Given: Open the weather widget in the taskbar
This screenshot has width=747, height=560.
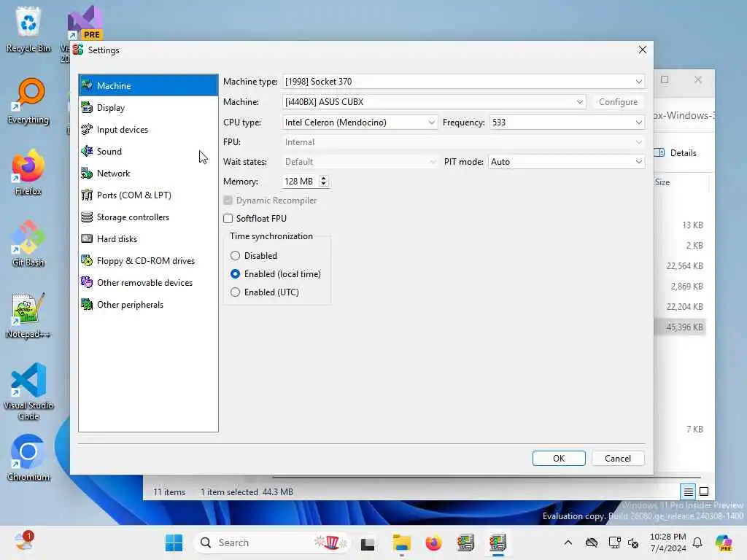Looking at the screenshot, I should (x=23, y=542).
